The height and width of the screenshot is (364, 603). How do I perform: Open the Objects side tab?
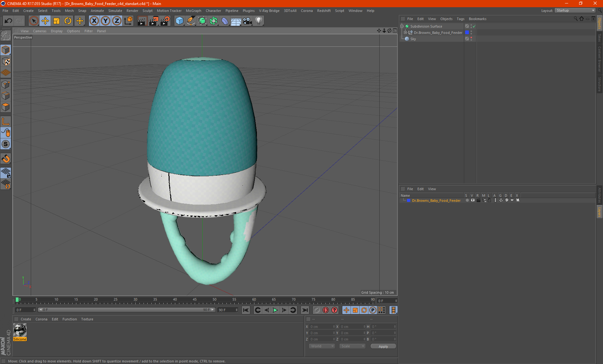pos(600,24)
